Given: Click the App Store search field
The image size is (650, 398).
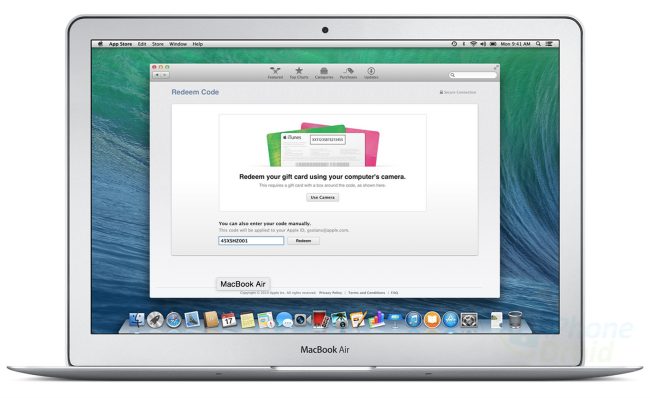Looking at the screenshot, I should click(x=473, y=75).
